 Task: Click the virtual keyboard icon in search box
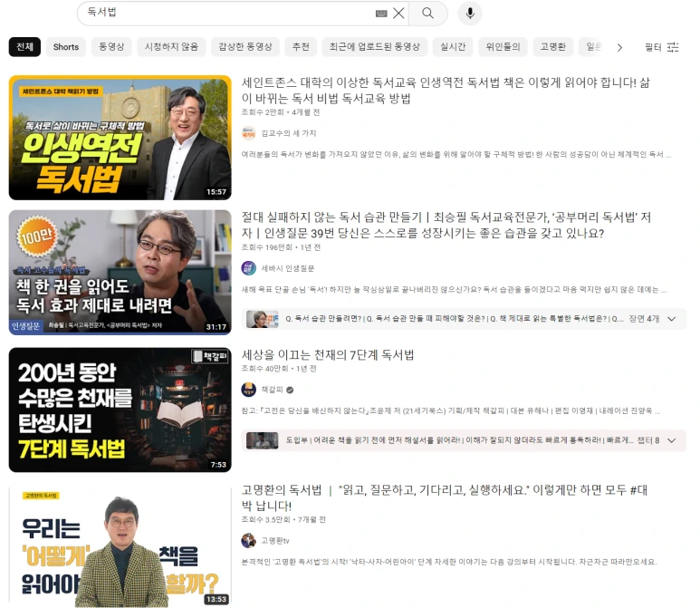point(381,14)
